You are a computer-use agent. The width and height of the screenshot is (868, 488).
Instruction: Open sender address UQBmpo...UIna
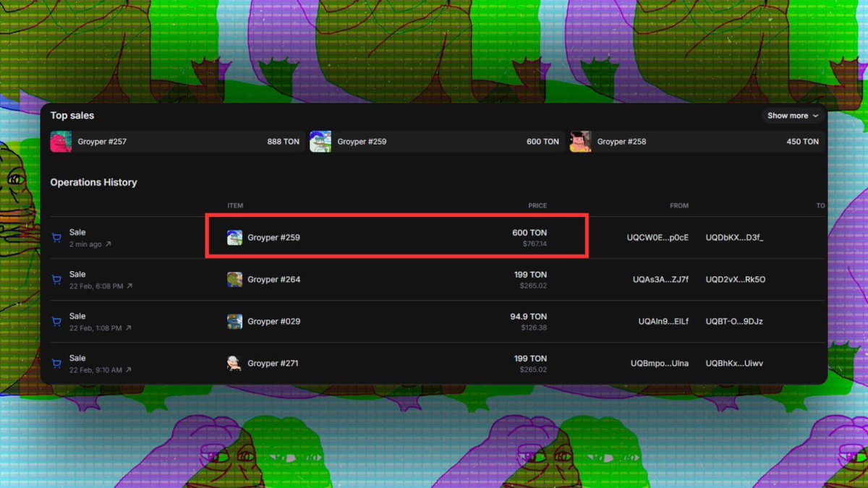[660, 363]
